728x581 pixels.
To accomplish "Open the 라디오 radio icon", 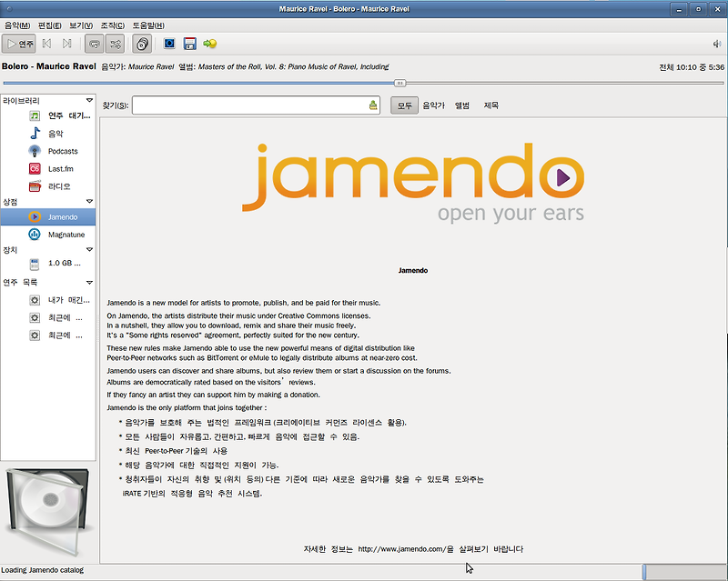I will 35,186.
